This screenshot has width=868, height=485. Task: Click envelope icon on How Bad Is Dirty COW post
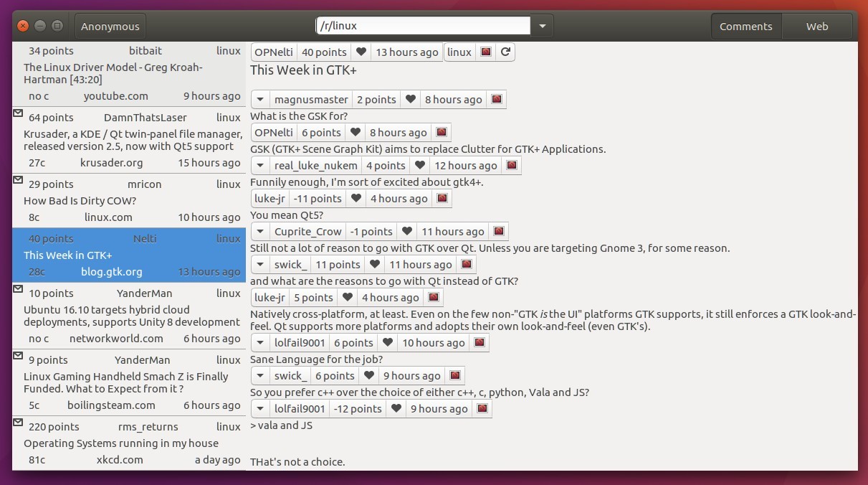pos(18,179)
